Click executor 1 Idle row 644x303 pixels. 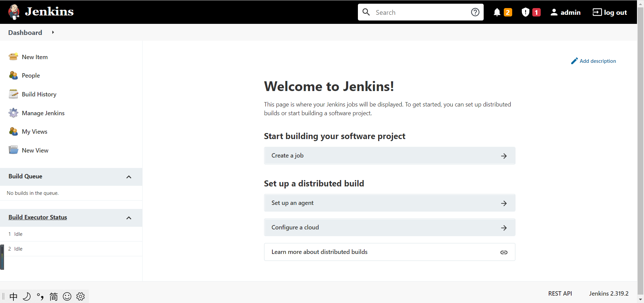71,234
